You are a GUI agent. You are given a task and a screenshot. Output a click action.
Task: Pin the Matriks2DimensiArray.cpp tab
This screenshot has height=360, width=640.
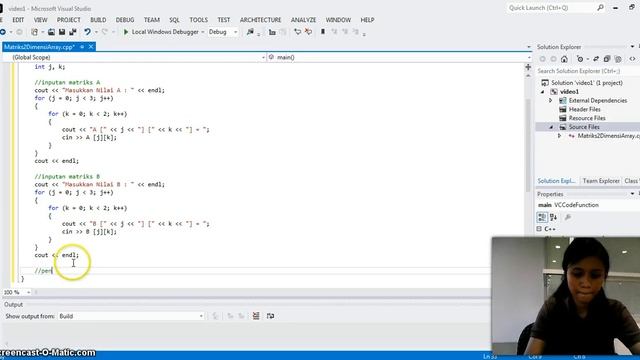pyautogui.click(x=82, y=47)
